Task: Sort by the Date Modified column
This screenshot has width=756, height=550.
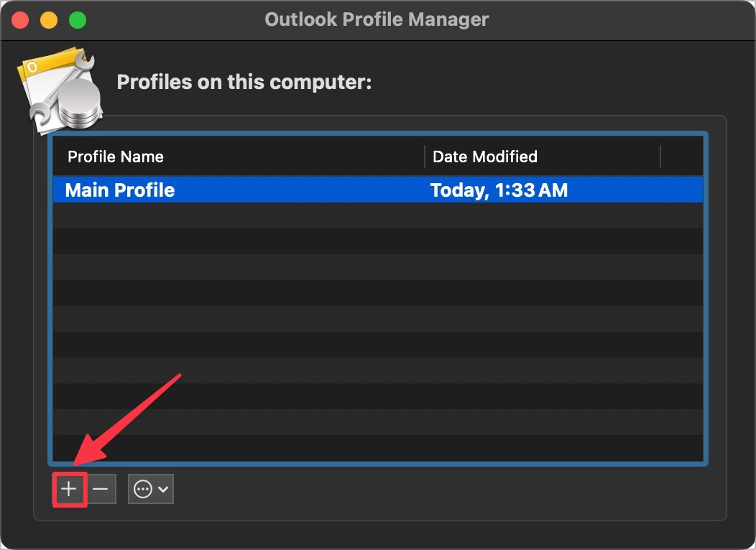Action: [484, 156]
